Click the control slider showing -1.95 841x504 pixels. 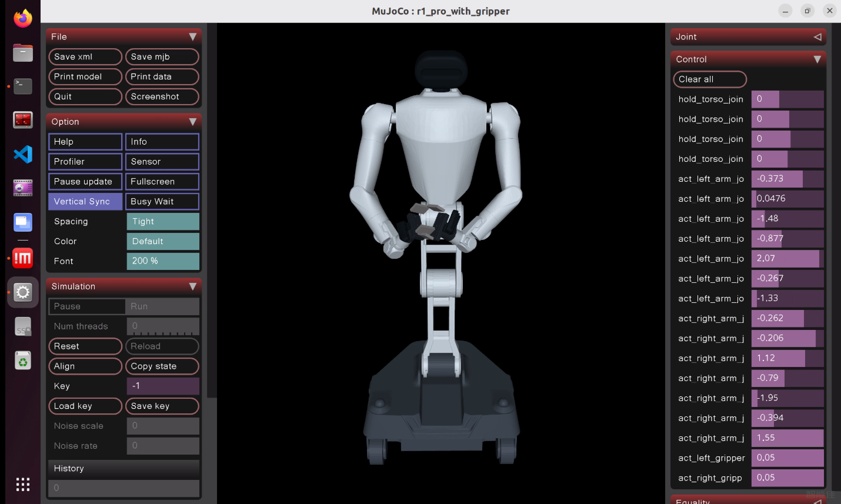pos(788,398)
